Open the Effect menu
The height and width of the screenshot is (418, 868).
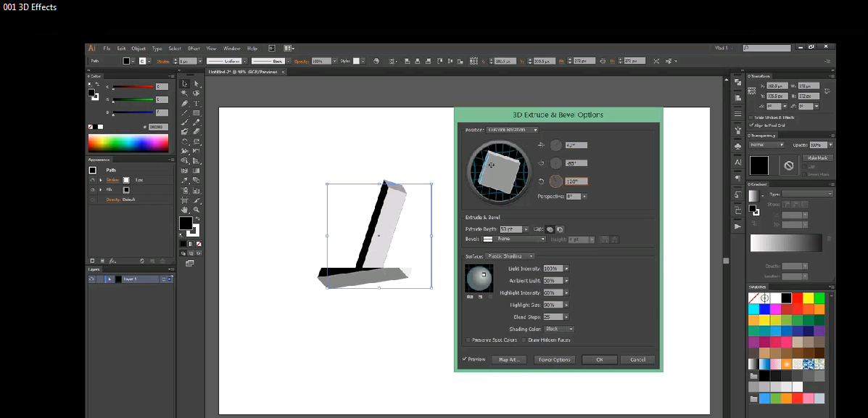pyautogui.click(x=194, y=49)
